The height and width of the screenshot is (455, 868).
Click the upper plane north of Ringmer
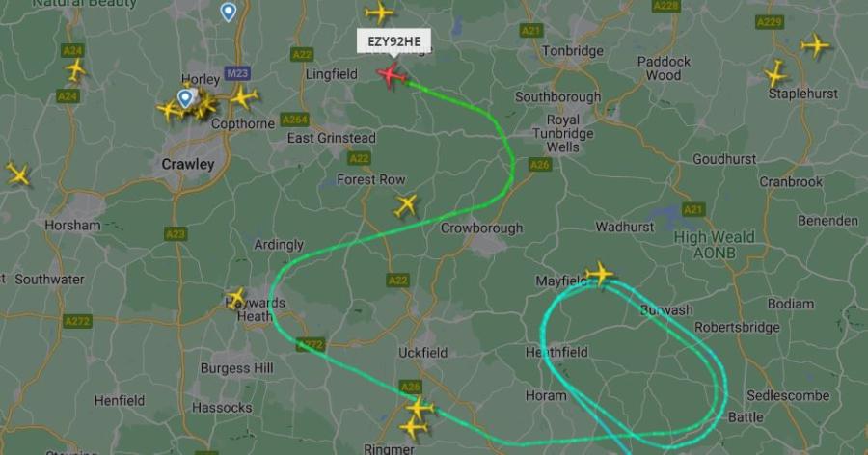click(x=420, y=409)
